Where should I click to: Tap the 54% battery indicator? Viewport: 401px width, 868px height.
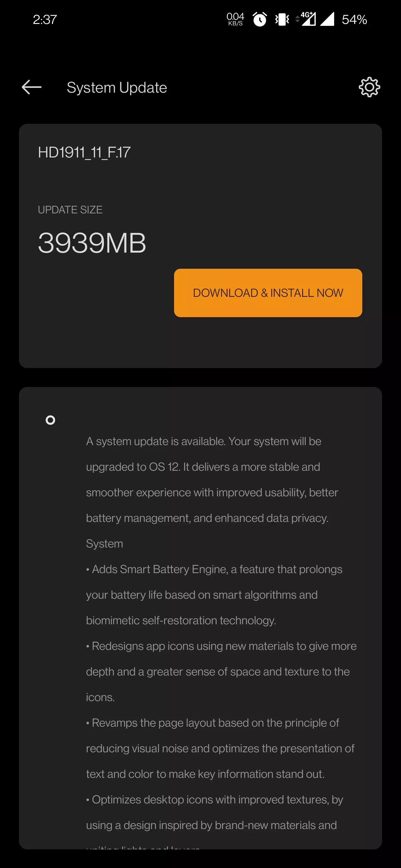click(354, 19)
